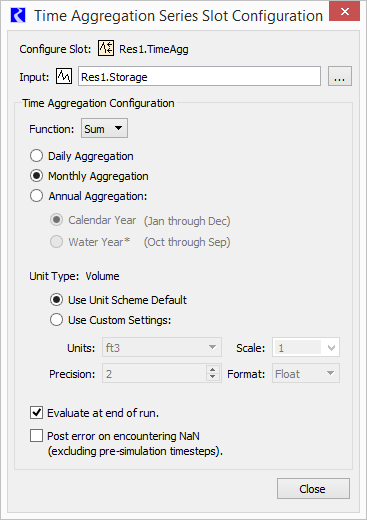
Task: Click the RiverWare logo in title bar
Action: 18,15
